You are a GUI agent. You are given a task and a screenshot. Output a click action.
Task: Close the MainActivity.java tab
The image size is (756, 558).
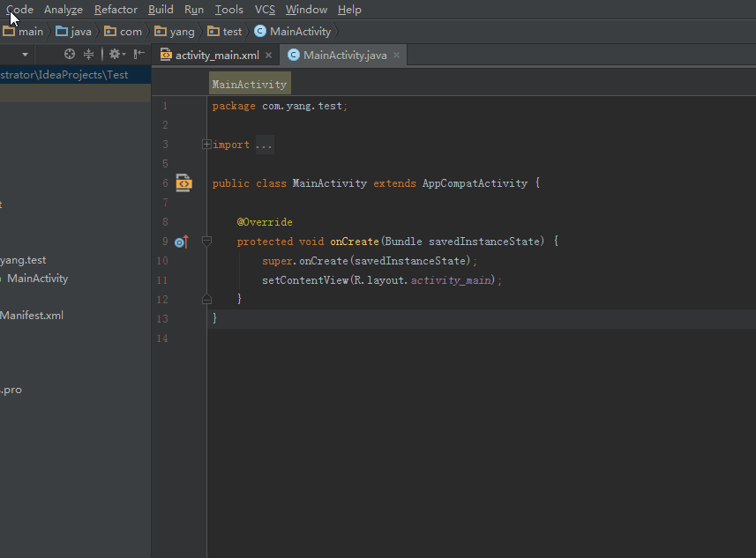(396, 54)
